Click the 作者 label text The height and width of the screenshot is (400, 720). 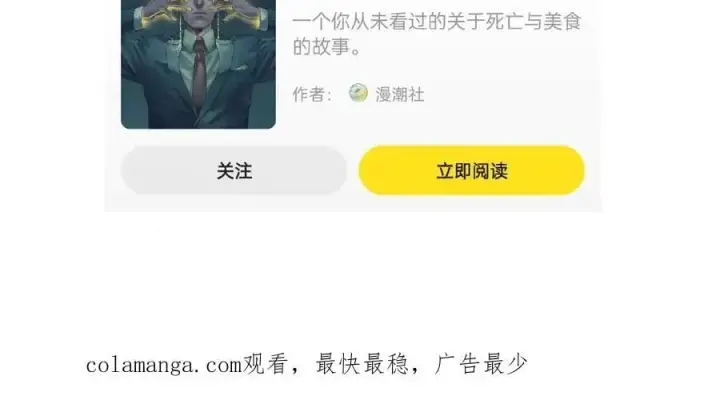point(311,95)
